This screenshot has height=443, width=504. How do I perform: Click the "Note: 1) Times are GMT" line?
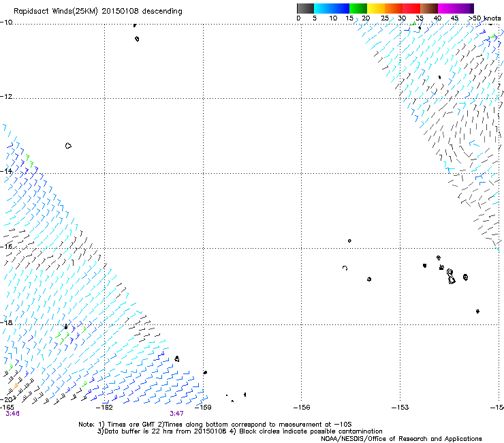pos(215,425)
